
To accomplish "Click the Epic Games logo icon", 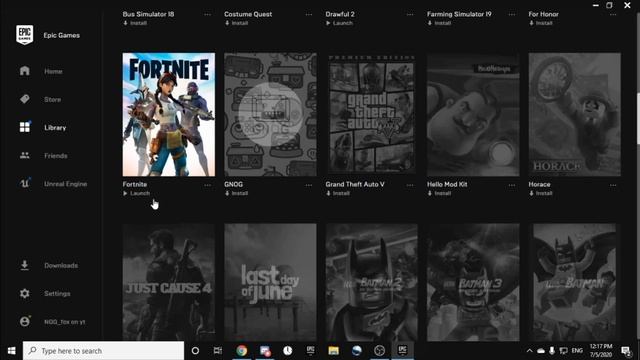I will (x=24, y=34).
